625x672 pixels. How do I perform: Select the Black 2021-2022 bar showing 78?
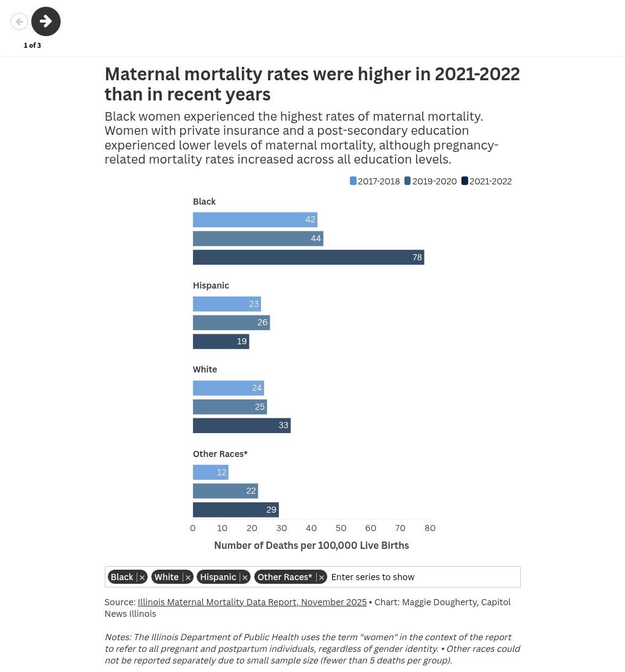click(308, 257)
